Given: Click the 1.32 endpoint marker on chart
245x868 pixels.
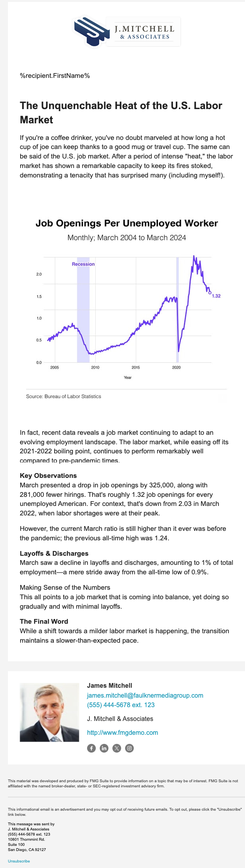Looking at the screenshot, I should pos(210,292).
